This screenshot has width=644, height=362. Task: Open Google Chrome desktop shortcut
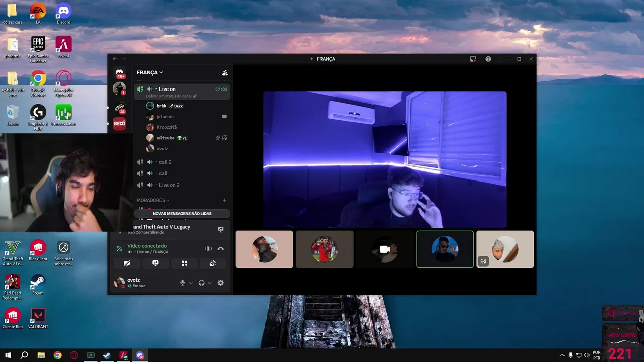pyautogui.click(x=38, y=83)
